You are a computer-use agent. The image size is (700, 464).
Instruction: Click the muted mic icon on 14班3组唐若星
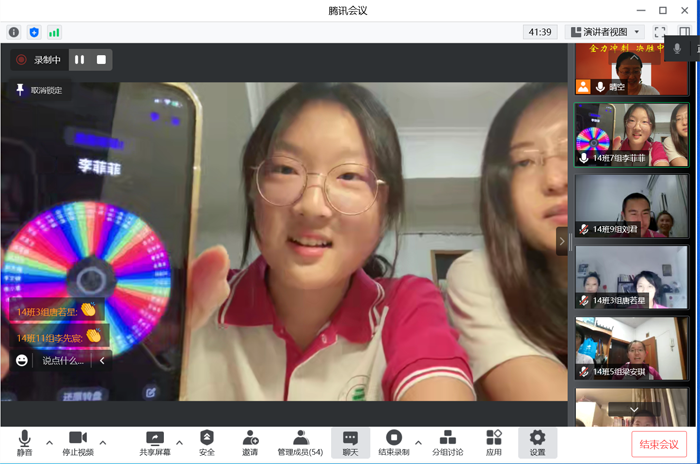coord(583,300)
